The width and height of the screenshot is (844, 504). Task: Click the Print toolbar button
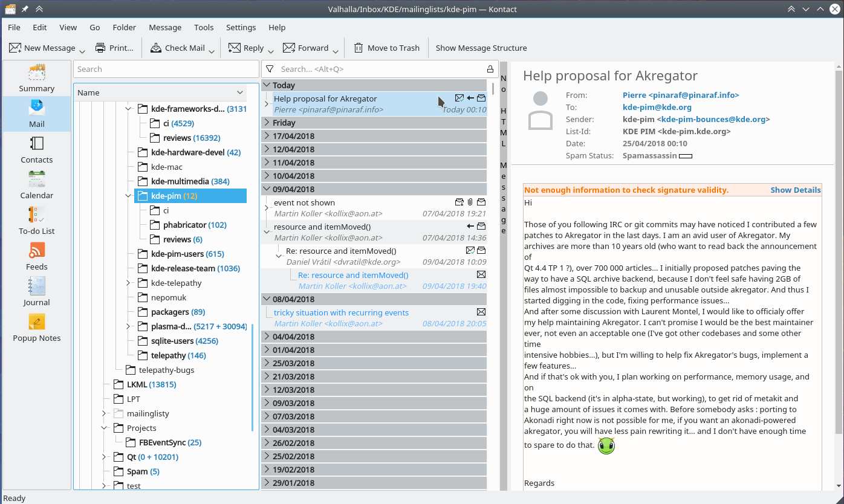pyautogui.click(x=114, y=48)
